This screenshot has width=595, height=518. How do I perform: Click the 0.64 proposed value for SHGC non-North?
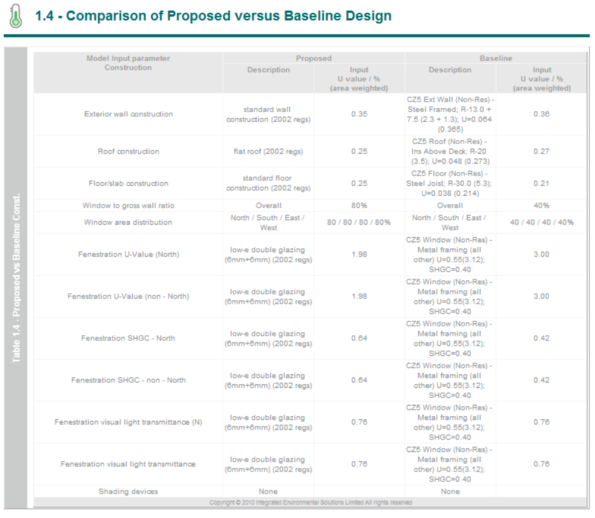pos(359,380)
